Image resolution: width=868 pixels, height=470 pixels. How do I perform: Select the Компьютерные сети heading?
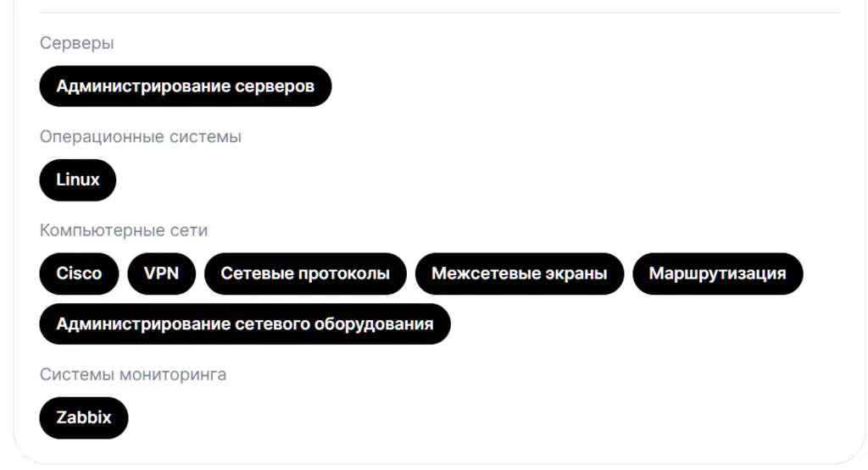click(123, 230)
